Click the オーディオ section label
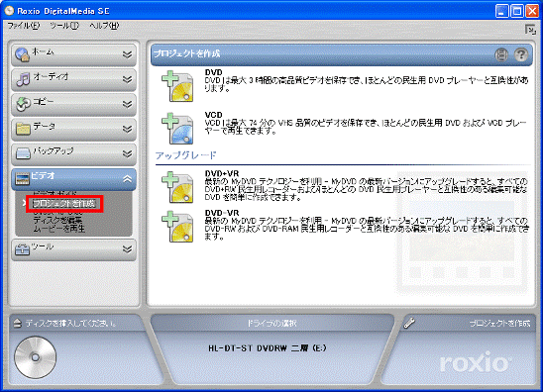543x392 pixels. tap(51, 76)
